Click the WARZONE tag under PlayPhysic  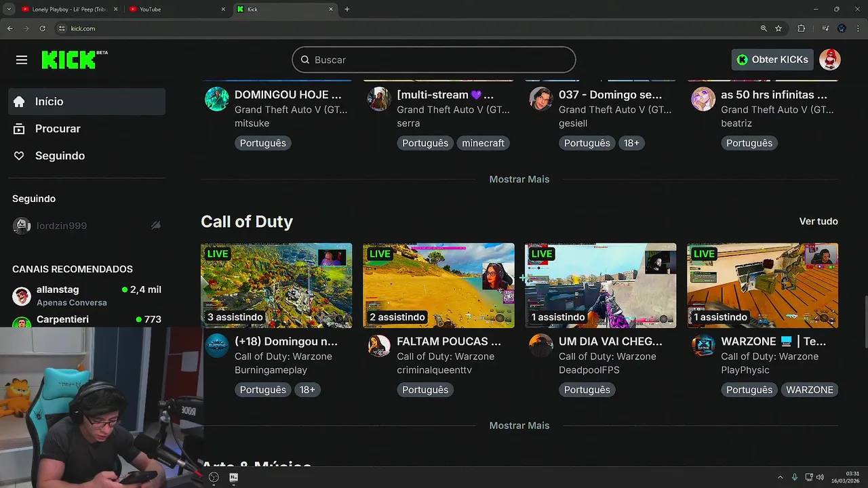810,390
